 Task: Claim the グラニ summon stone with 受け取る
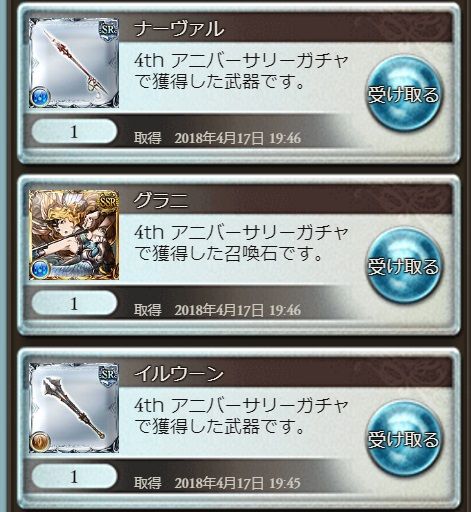pyautogui.click(x=404, y=266)
